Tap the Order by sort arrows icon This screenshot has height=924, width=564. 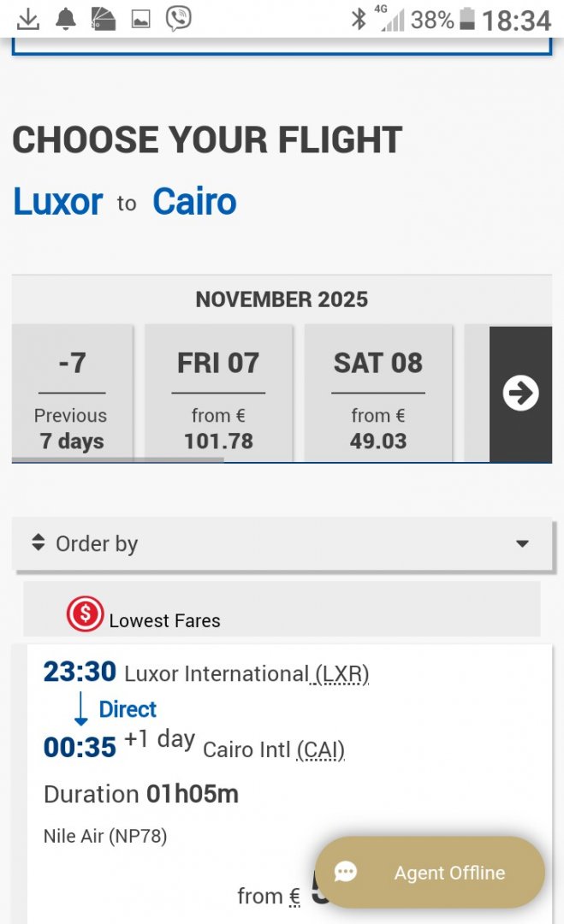pyautogui.click(x=38, y=542)
